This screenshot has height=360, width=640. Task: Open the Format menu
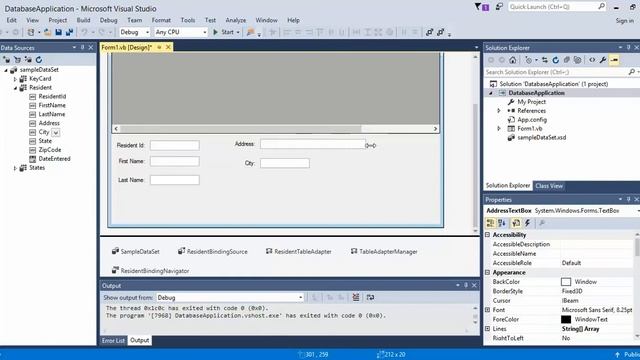pyautogui.click(x=161, y=20)
